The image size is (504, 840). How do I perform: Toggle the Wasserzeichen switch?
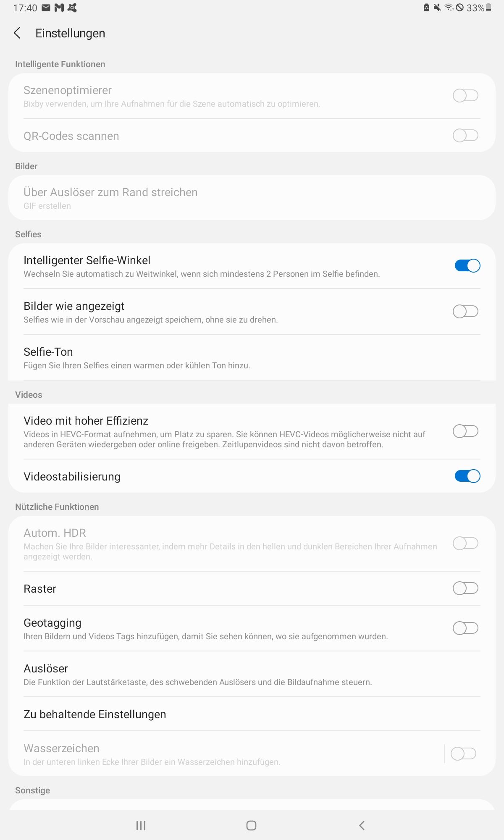click(463, 753)
